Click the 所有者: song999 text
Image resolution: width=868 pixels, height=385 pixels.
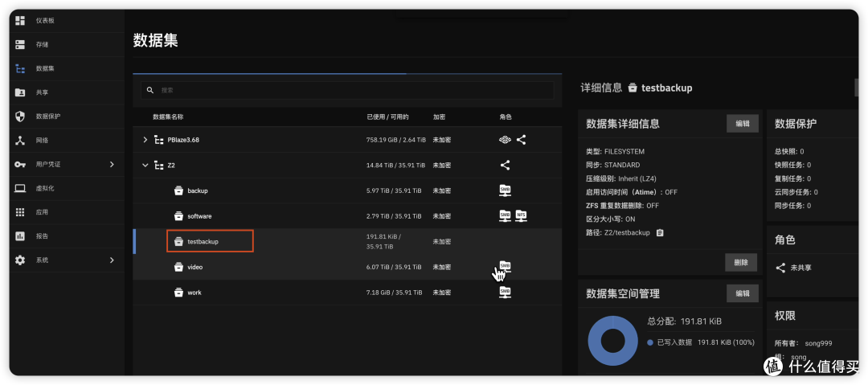(803, 343)
